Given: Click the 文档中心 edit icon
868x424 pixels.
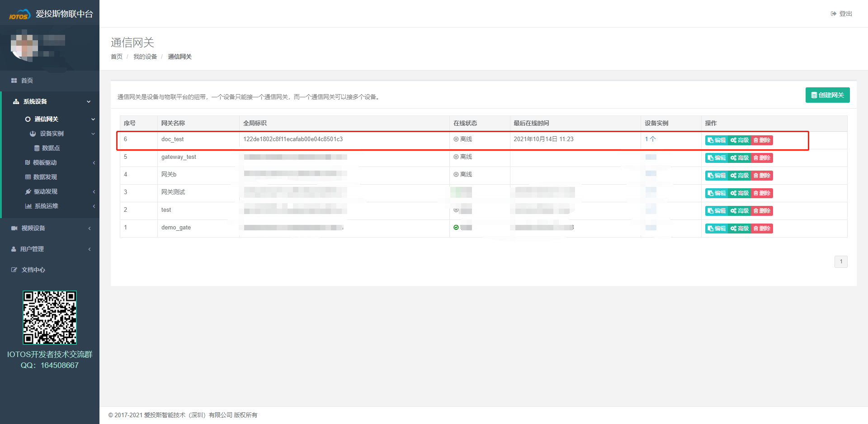Looking at the screenshot, I should click(x=14, y=270).
